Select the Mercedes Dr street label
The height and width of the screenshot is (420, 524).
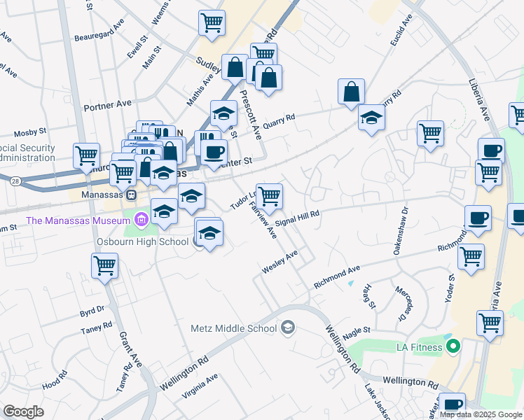[404, 304]
